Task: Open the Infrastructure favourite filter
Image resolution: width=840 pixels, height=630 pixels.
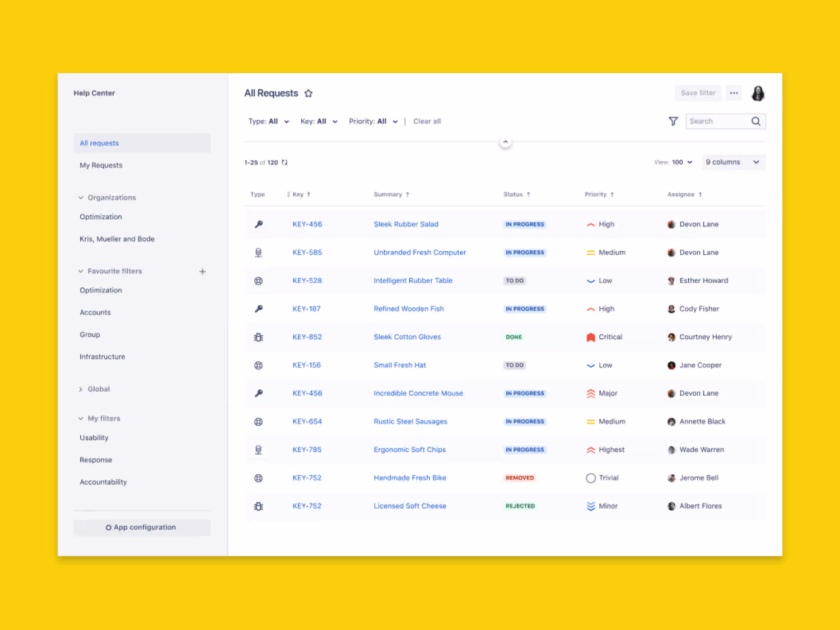Action: [x=102, y=357]
